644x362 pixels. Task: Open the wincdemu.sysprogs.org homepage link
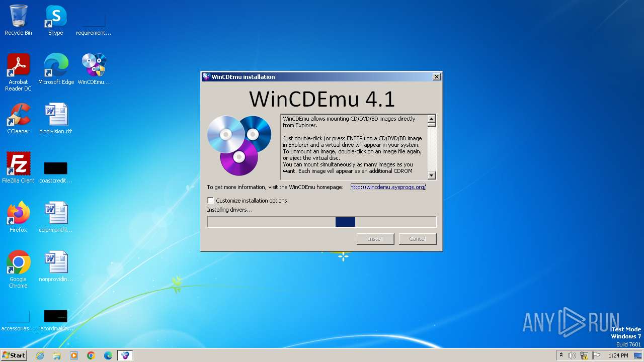(388, 187)
